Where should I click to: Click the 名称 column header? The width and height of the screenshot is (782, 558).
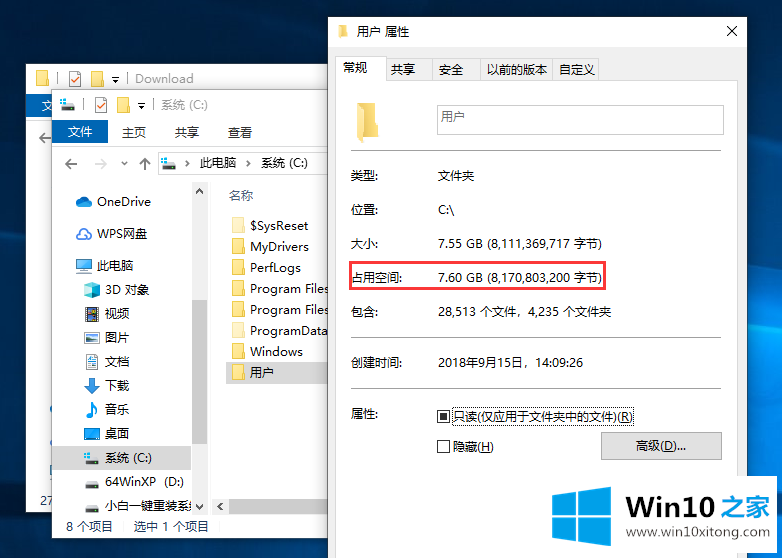click(x=241, y=195)
